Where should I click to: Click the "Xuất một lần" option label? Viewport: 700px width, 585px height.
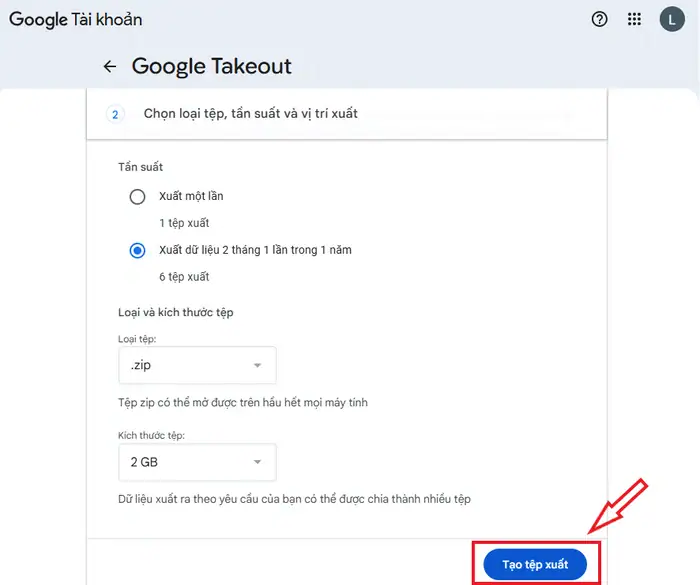tap(191, 197)
